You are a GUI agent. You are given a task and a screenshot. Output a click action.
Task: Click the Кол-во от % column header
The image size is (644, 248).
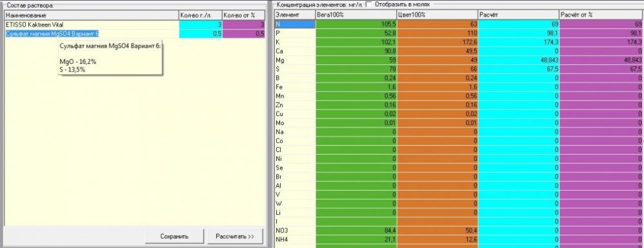[243, 15]
